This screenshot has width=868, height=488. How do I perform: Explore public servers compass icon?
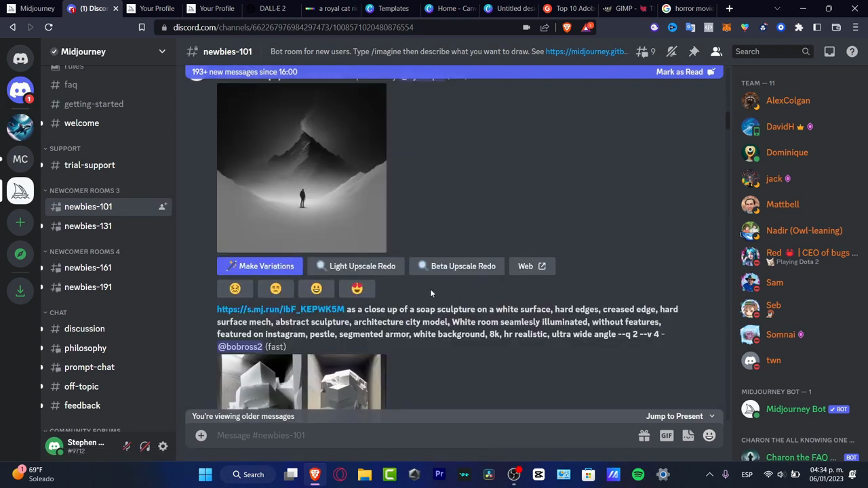(20, 253)
